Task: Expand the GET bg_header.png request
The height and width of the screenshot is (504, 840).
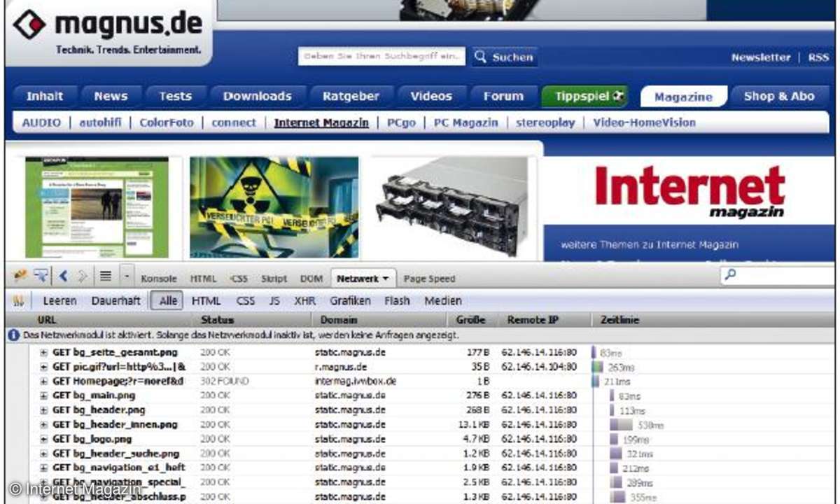Action: (x=43, y=410)
